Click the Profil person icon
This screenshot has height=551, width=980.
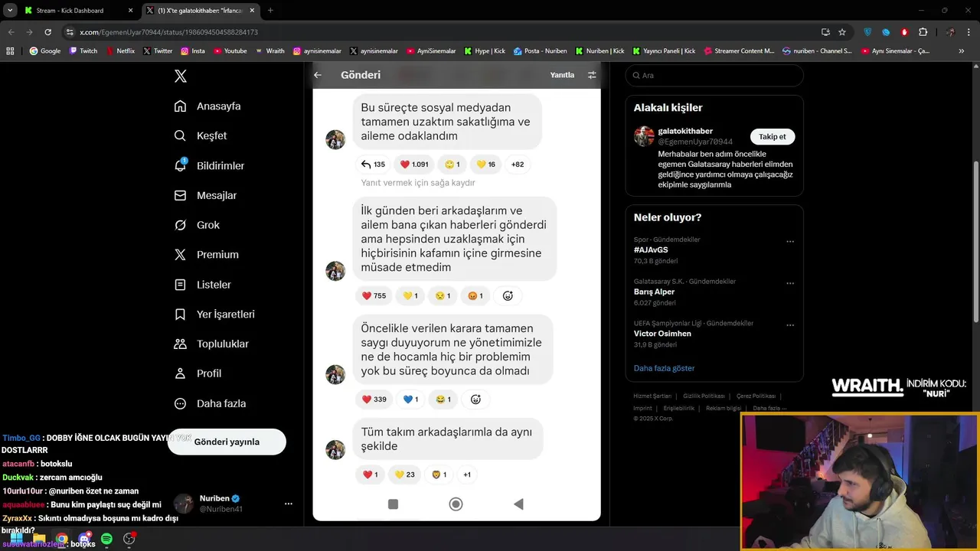(x=181, y=373)
